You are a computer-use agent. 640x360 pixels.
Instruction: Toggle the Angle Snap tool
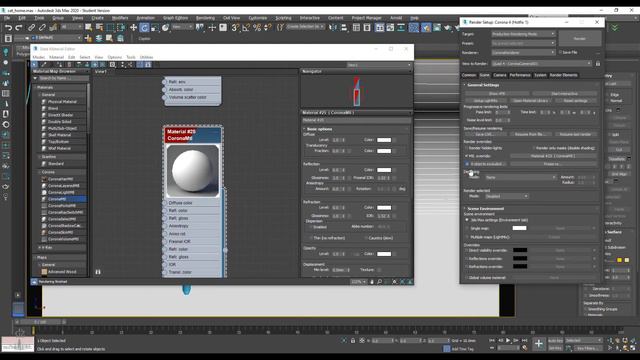pos(246,27)
